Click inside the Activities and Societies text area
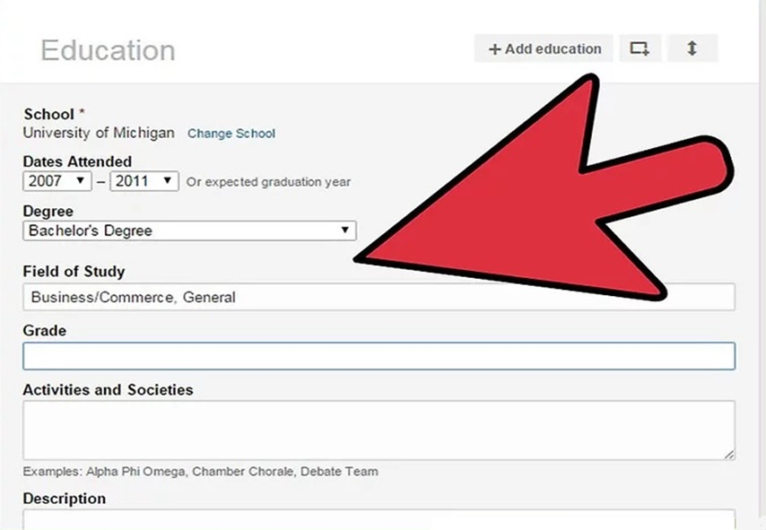 coord(378,430)
